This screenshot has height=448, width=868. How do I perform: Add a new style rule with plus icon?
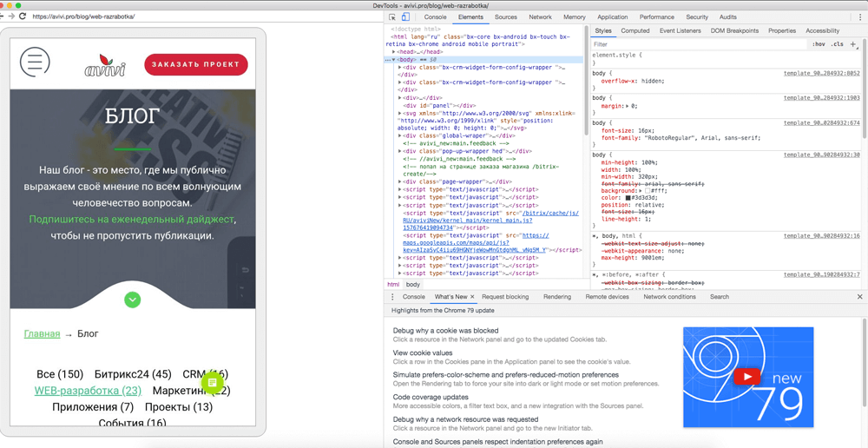point(853,43)
